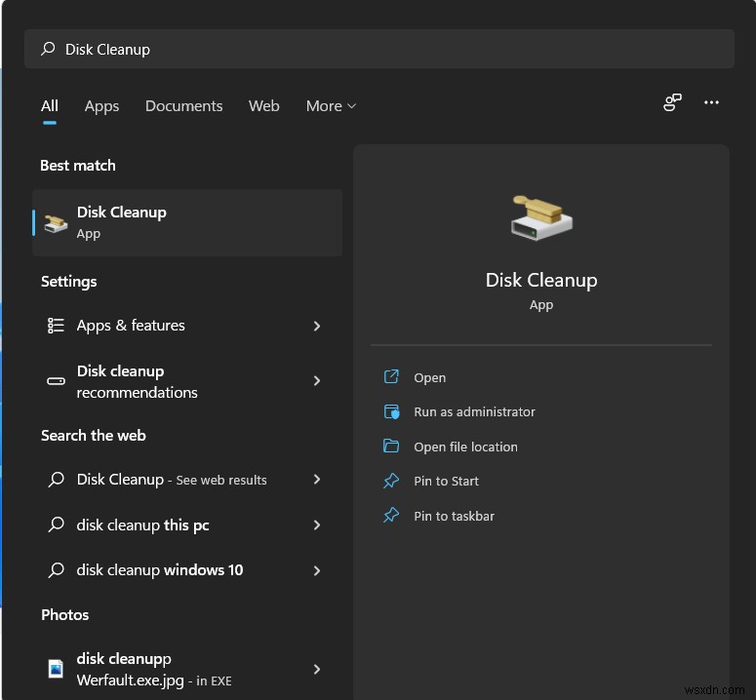Expand the Disk cleanup recommendations chevron

point(317,380)
